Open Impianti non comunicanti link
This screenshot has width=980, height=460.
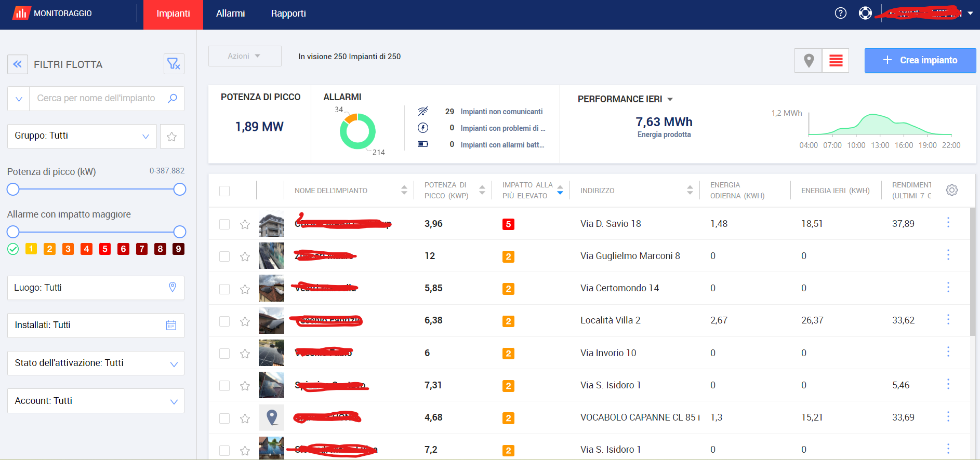[501, 112]
